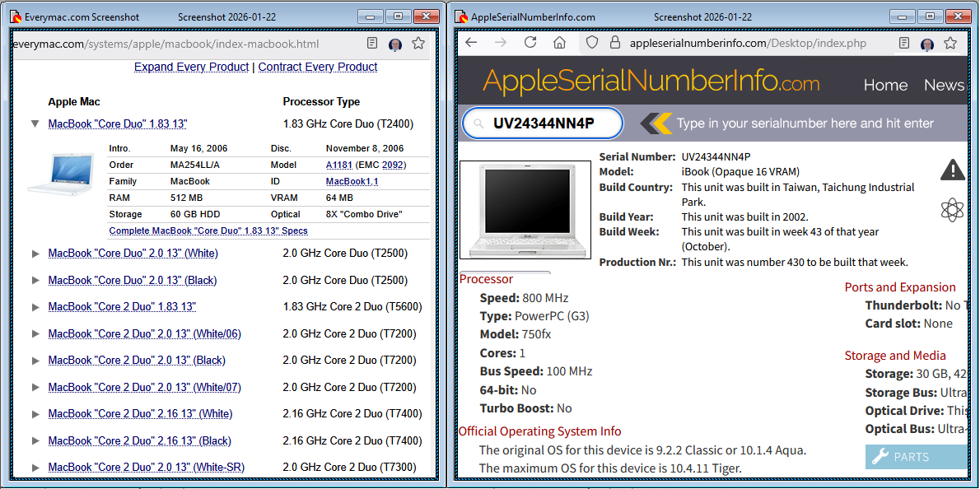
Task: Open Complete MacBook "Core Duo" 1.83 13" Specs
Action: pos(208,231)
